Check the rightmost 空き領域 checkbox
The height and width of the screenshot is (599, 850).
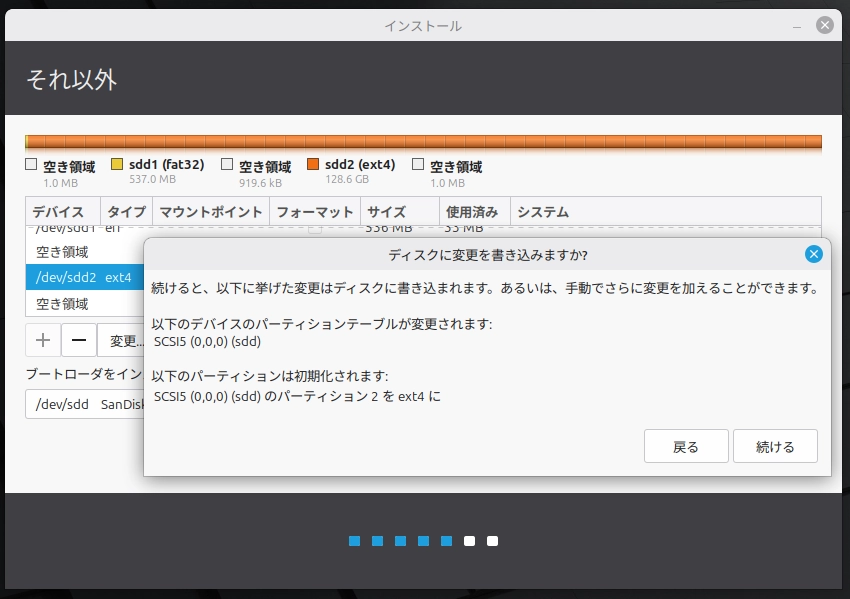pos(417,164)
